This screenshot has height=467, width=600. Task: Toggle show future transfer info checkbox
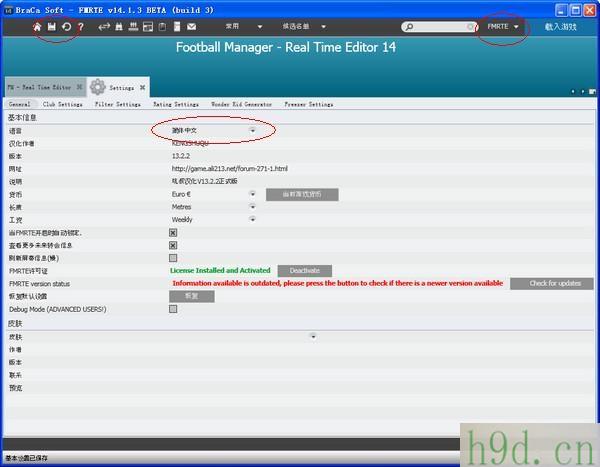coord(173,245)
